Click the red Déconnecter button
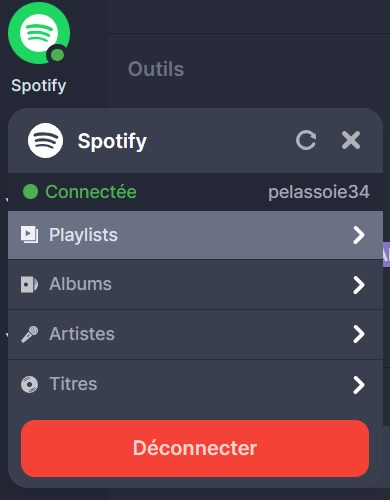The width and height of the screenshot is (390, 500). coord(195,448)
